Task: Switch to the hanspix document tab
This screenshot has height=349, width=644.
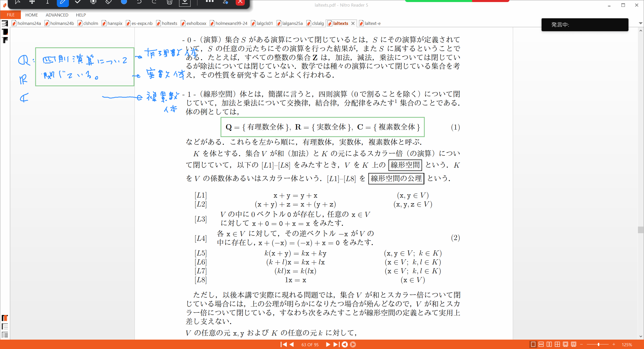Action: pos(112,23)
